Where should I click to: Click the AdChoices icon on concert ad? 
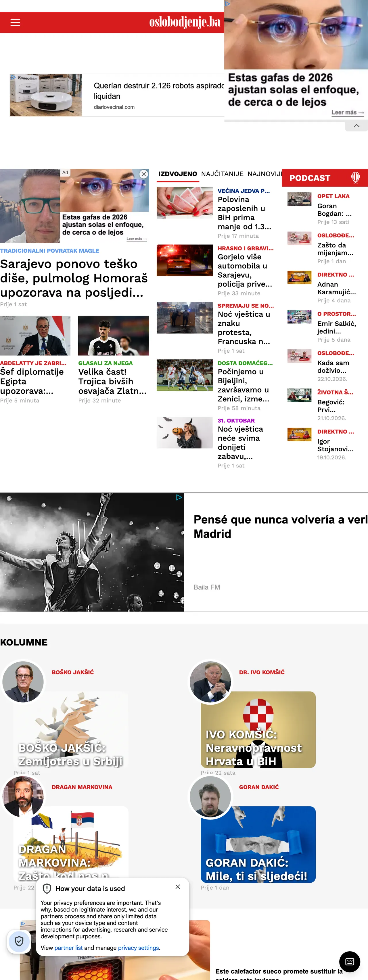click(x=179, y=497)
